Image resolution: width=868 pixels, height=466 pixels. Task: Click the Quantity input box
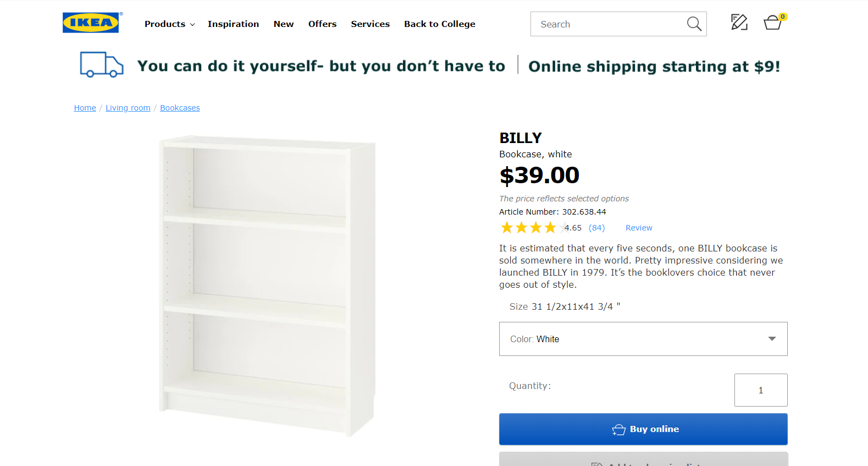tap(760, 390)
